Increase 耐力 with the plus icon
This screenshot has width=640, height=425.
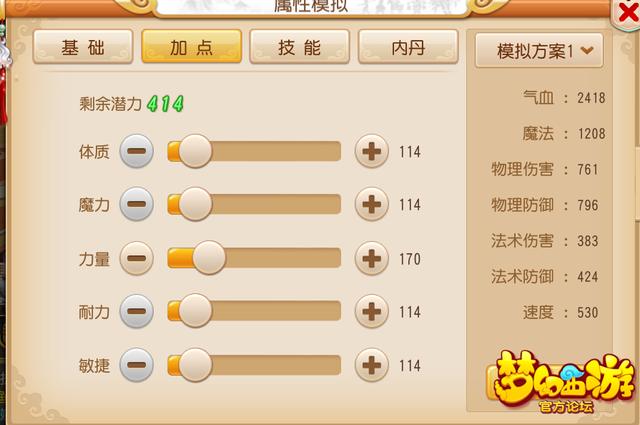tap(371, 312)
